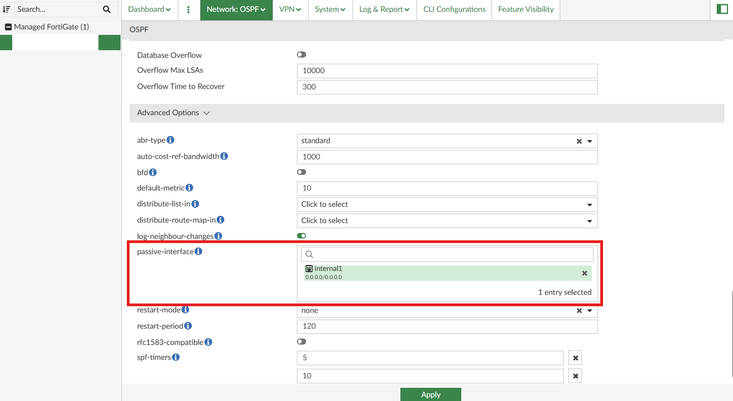Show info for passive-interface
733x401 pixels.
click(x=199, y=251)
